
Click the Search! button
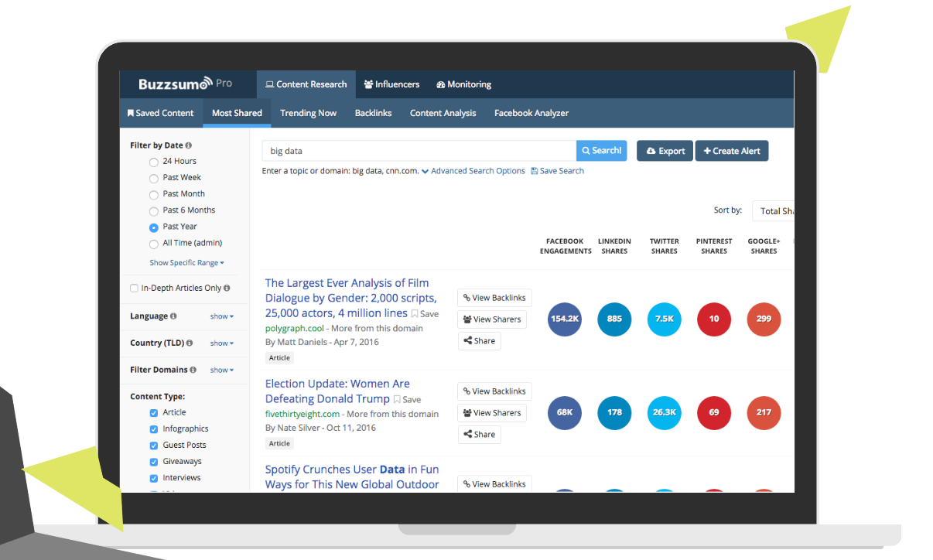tap(602, 151)
